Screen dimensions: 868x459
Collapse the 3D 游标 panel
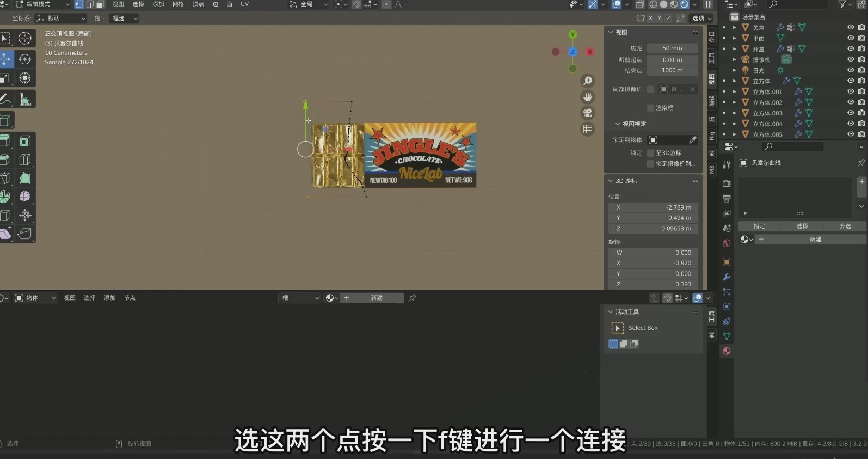click(x=611, y=181)
